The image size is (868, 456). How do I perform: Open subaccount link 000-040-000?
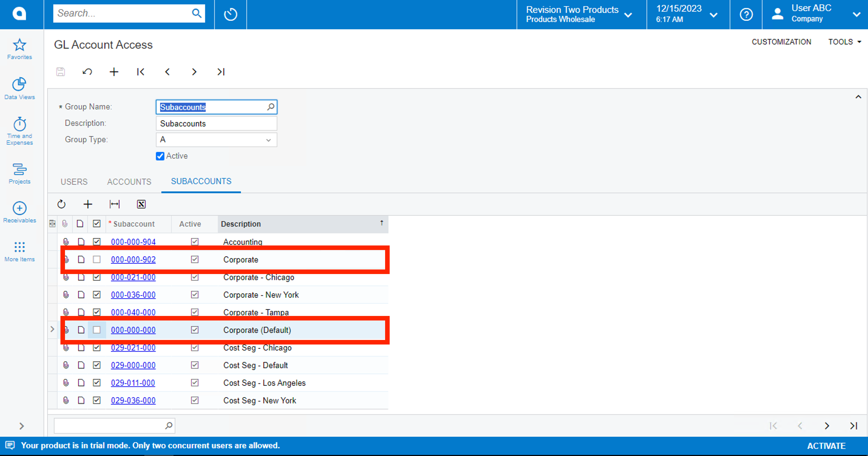coord(133,312)
